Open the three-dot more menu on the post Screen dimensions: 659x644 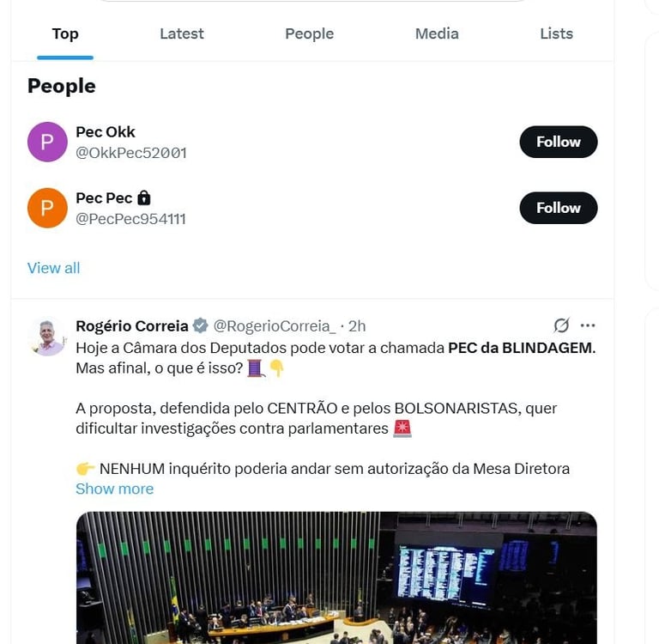[588, 325]
